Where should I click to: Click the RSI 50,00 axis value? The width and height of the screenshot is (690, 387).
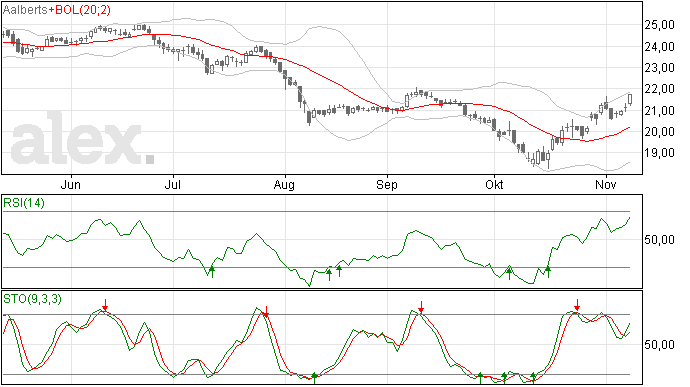(659, 240)
